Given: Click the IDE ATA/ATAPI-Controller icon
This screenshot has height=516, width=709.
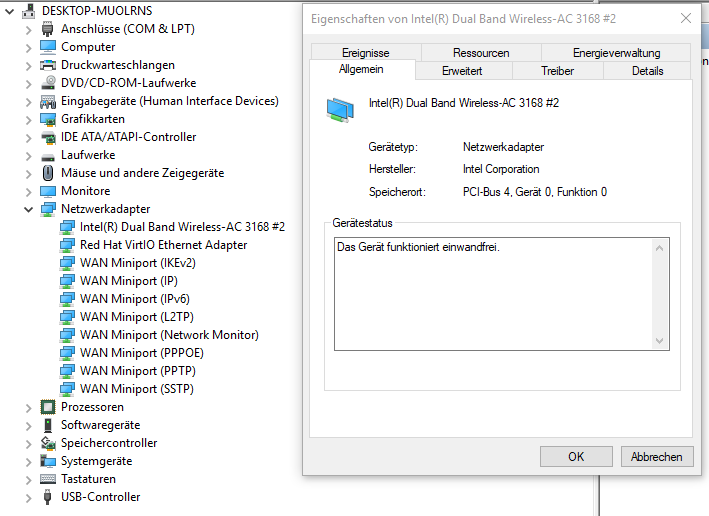Looking at the screenshot, I should coord(48,137).
